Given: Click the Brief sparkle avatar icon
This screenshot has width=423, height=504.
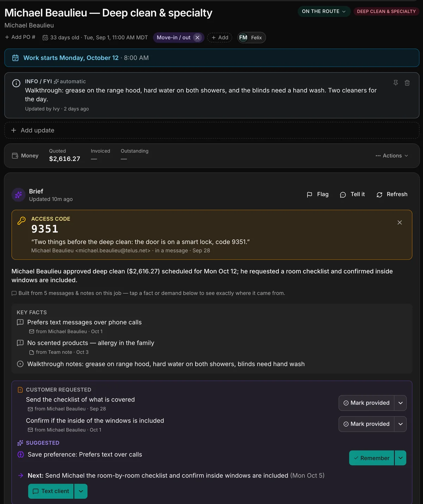Looking at the screenshot, I should point(18,195).
